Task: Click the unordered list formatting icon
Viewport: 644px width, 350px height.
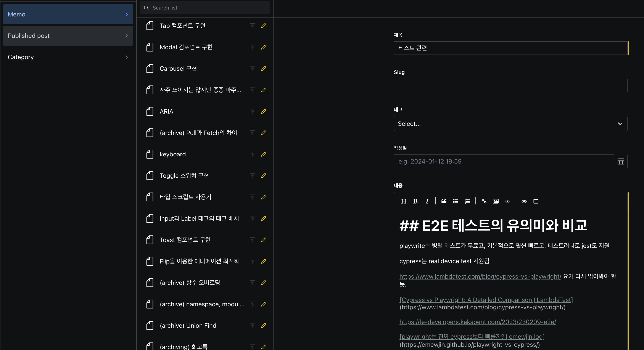Action: [455, 201]
